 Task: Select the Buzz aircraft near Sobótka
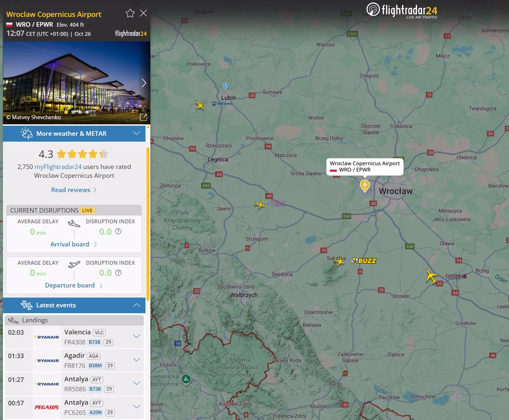[339, 261]
